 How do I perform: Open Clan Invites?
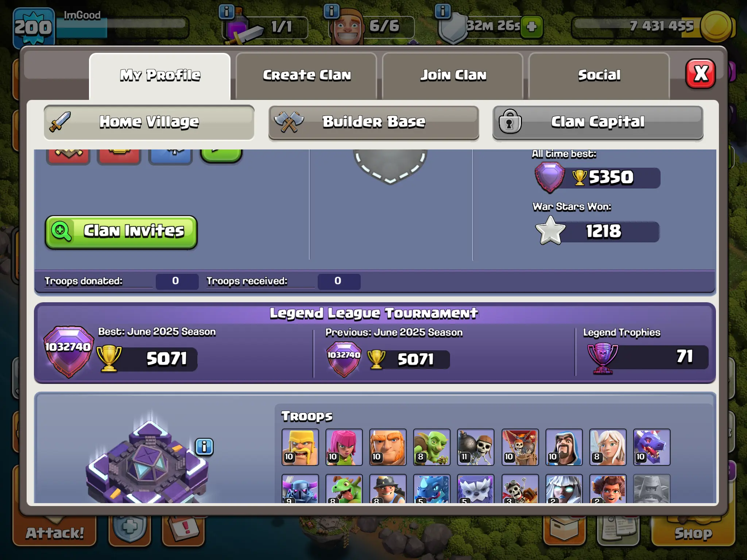pos(121,232)
